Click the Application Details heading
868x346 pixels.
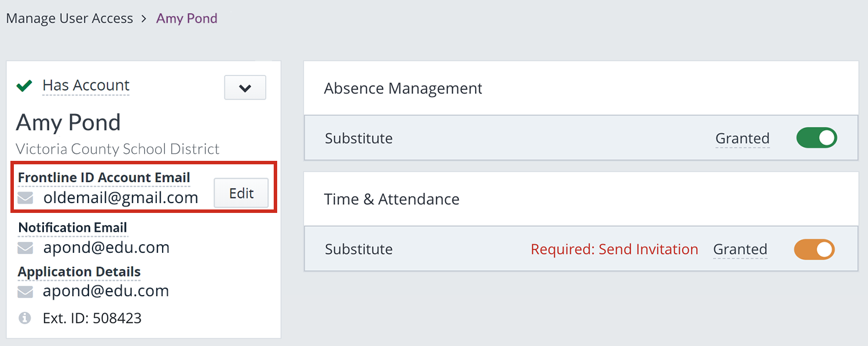(x=79, y=272)
